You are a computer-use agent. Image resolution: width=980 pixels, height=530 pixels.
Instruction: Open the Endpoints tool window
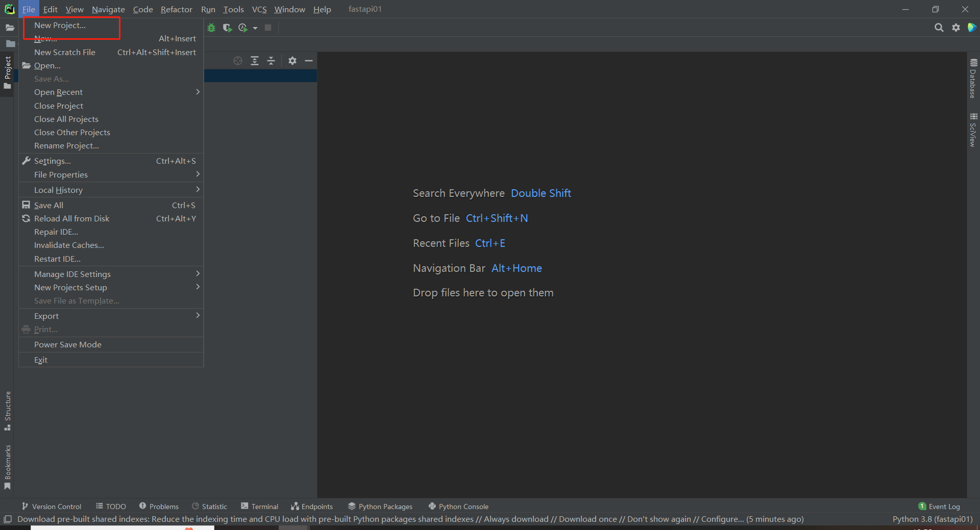tap(312, 507)
